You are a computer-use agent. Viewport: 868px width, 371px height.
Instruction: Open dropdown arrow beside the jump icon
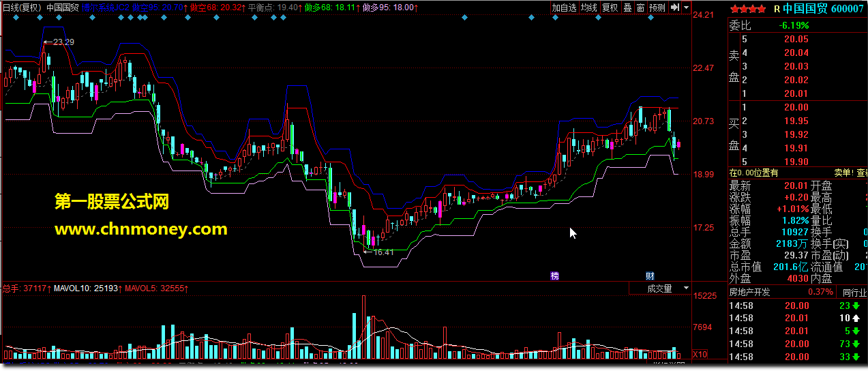pyautogui.click(x=686, y=8)
